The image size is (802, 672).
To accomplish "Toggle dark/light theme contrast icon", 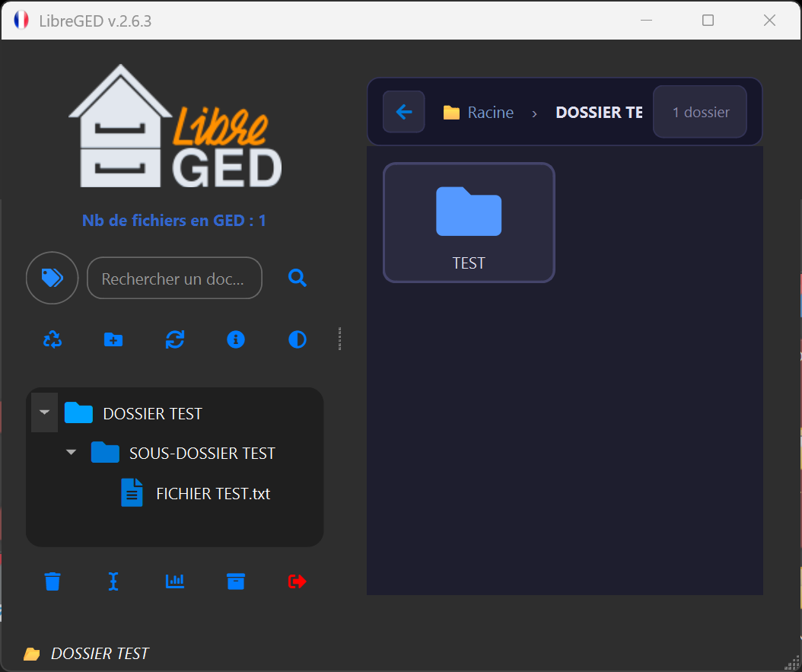I will (298, 339).
